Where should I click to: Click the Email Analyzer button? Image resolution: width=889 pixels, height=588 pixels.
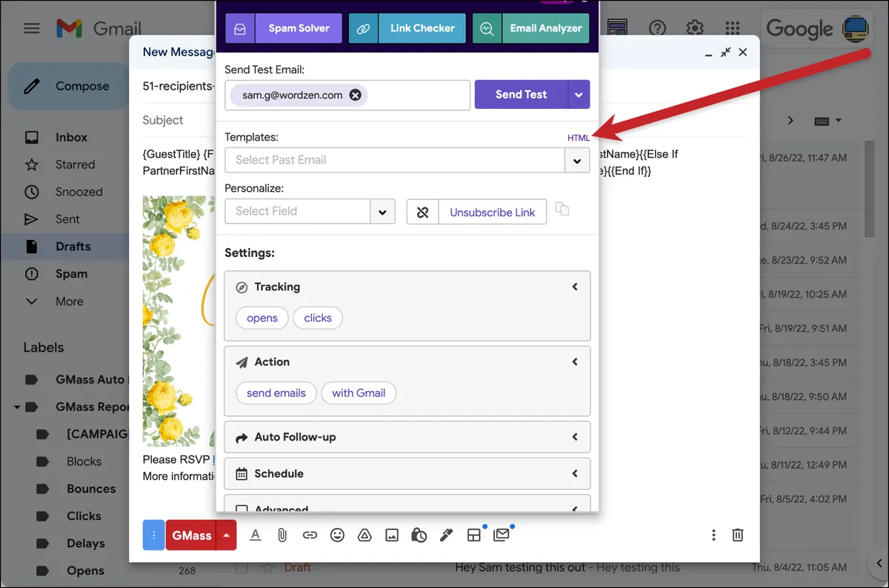pyautogui.click(x=530, y=28)
